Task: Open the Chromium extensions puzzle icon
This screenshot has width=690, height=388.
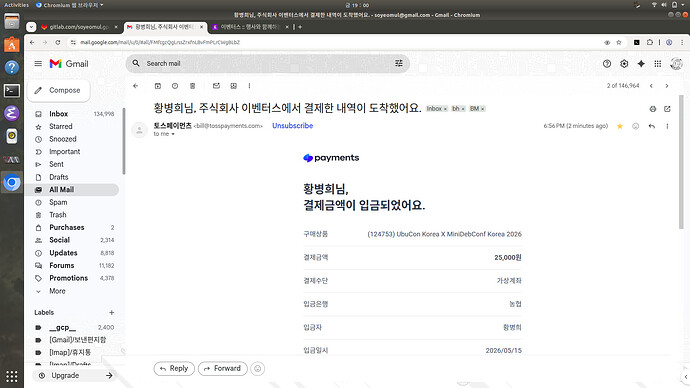Action: tap(650, 42)
